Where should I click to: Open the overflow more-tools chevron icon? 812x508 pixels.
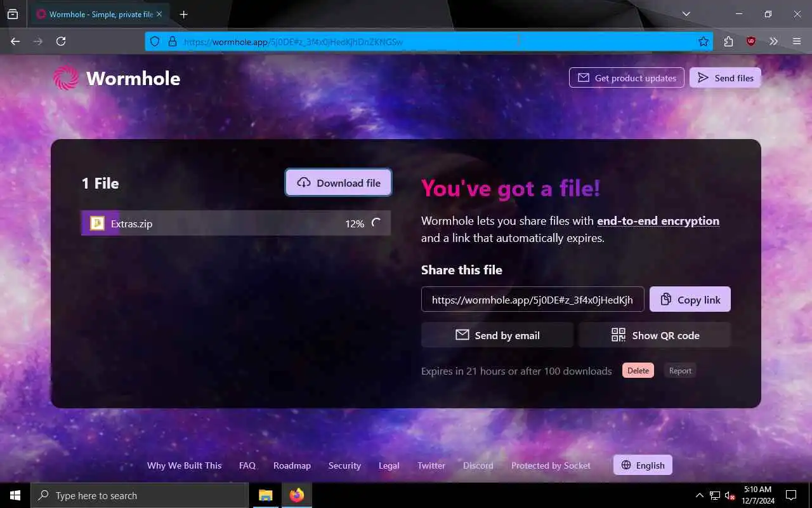tap(773, 41)
